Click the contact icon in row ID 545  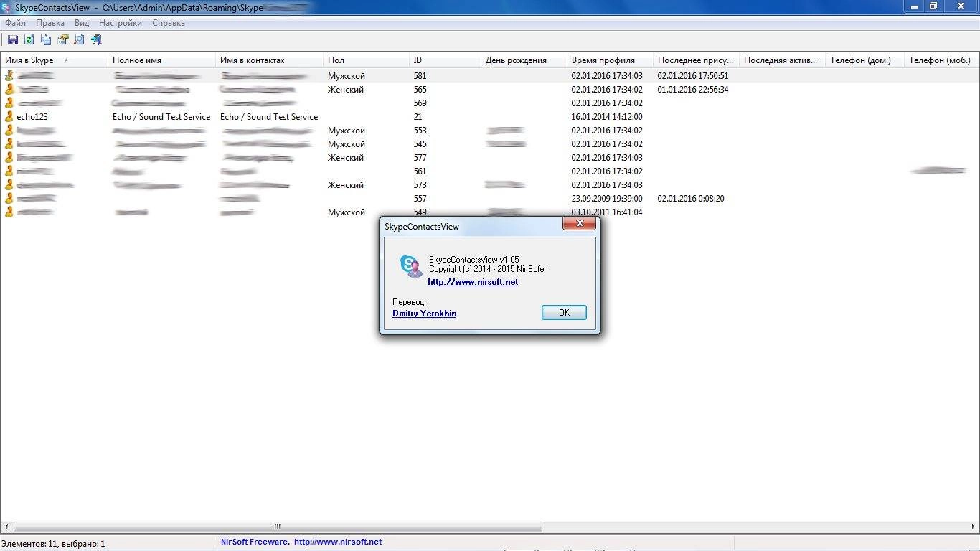(x=9, y=143)
